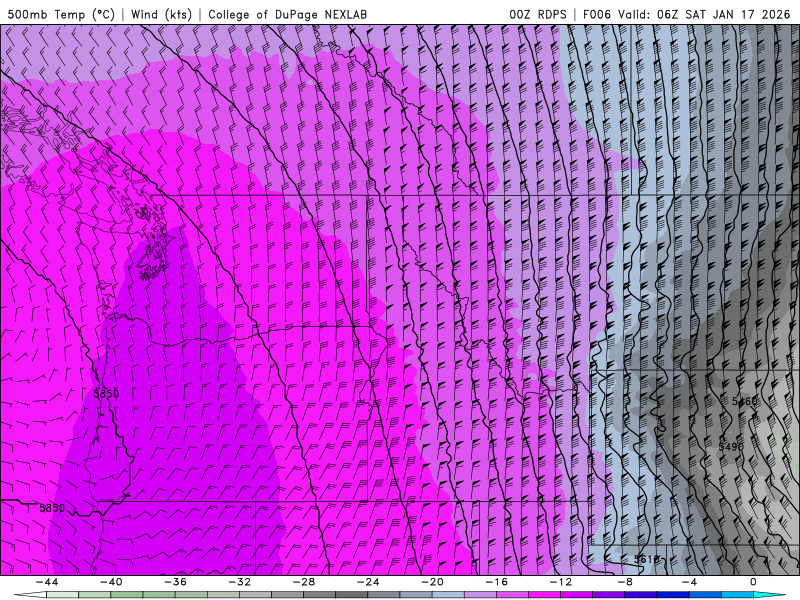
Task: Click the 5490 height contour label
Action: (731, 447)
